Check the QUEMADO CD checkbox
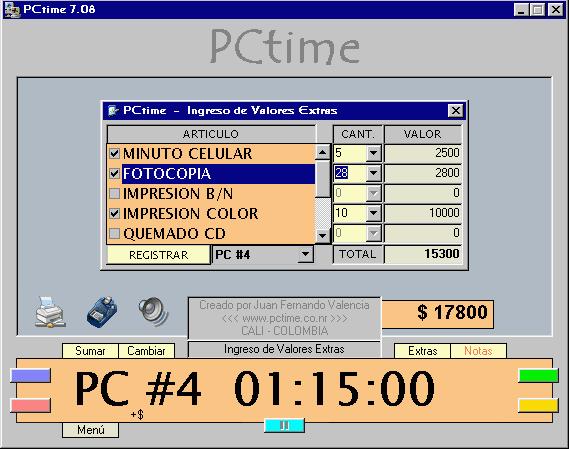Image resolution: width=569 pixels, height=449 pixels. click(114, 233)
